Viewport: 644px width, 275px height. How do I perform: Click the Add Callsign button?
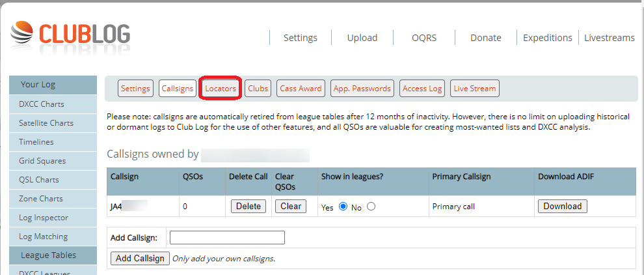(x=141, y=258)
